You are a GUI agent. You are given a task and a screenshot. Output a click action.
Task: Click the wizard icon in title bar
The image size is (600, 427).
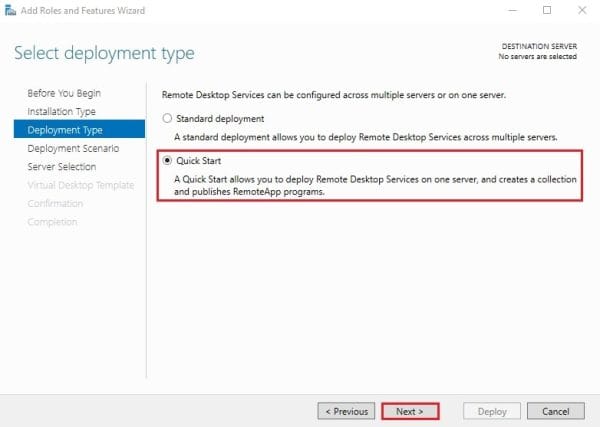pyautogui.click(x=10, y=10)
